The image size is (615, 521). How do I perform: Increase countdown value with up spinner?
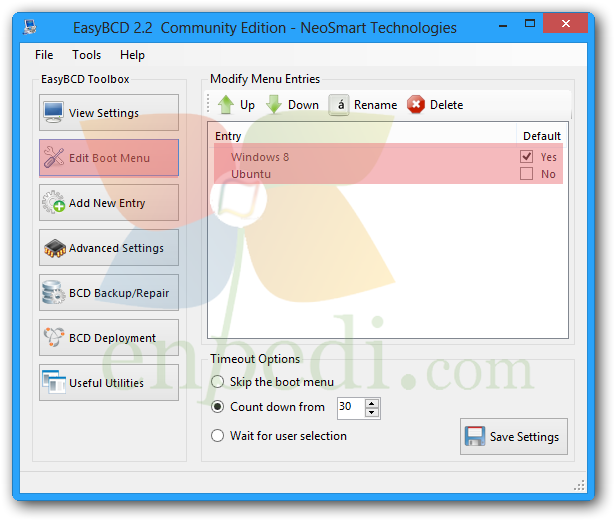click(371, 403)
